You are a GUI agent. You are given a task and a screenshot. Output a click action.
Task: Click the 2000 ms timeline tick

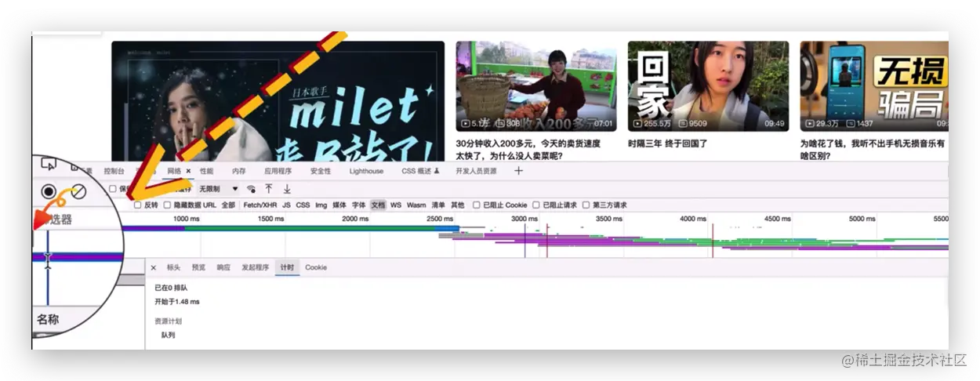point(355,220)
